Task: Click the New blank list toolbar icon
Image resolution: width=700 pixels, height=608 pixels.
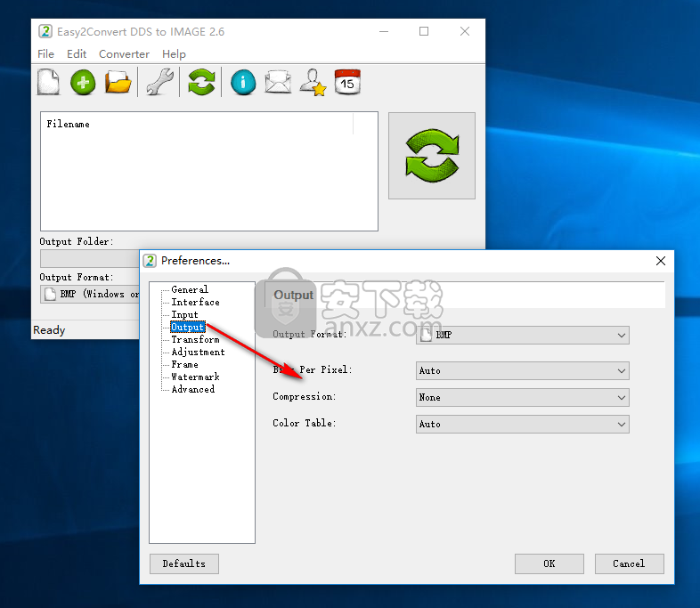Action: point(48,82)
